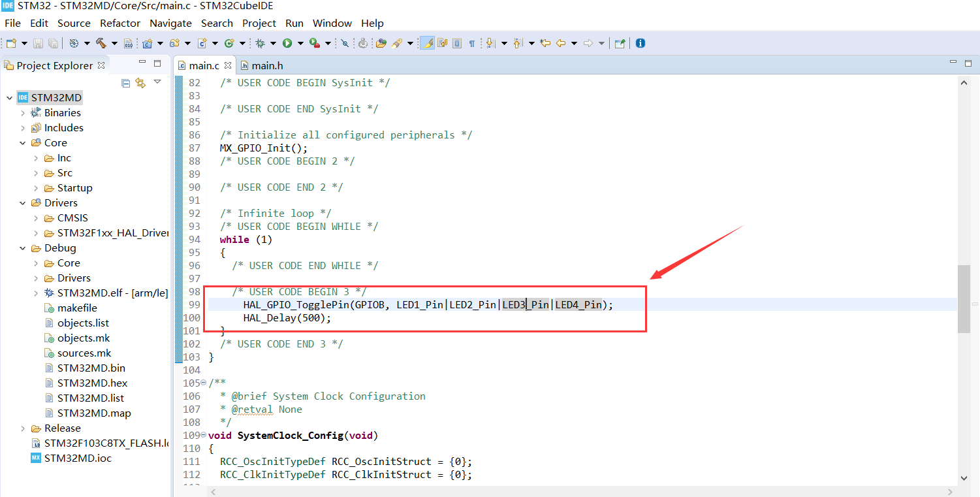Image resolution: width=980 pixels, height=497 pixels.
Task: Click the yellow Back navigation arrow
Action: (x=560, y=43)
